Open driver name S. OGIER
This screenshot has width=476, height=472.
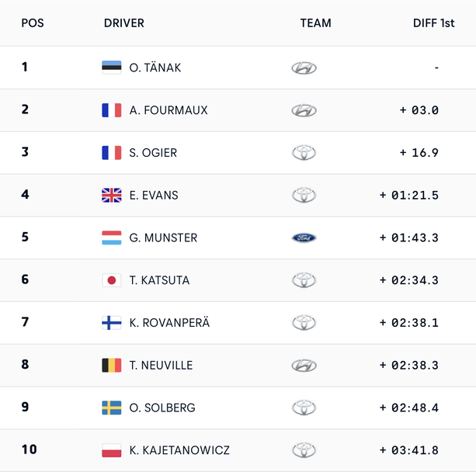point(153,153)
